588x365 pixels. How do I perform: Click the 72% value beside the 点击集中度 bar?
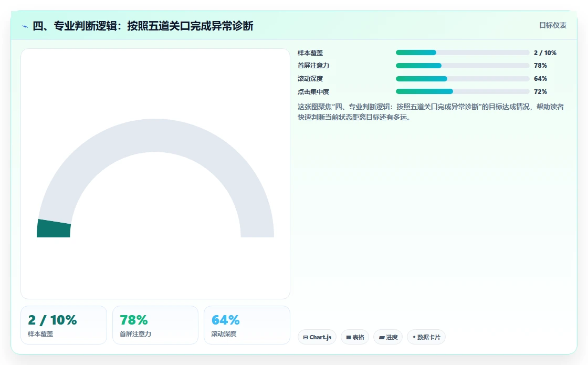click(x=540, y=91)
